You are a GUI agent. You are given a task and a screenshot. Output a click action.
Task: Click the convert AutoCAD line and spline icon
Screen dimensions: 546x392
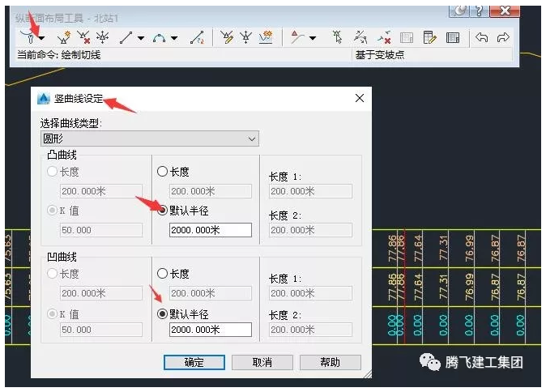198,37
